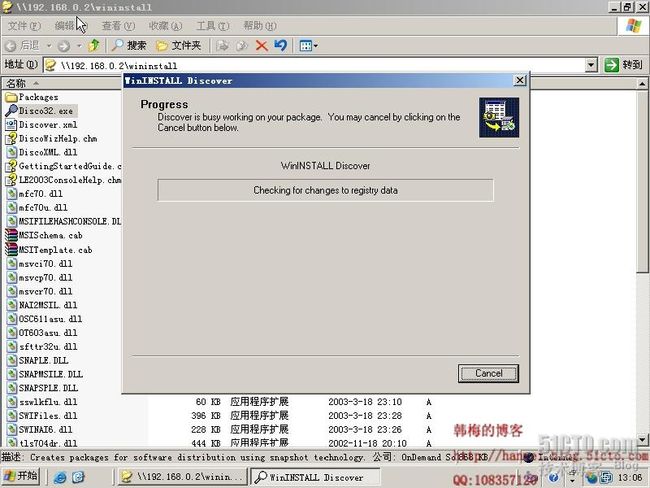The image size is (650, 488).
Task: Launch Internet Explorer from quick launch
Action: coord(60,477)
